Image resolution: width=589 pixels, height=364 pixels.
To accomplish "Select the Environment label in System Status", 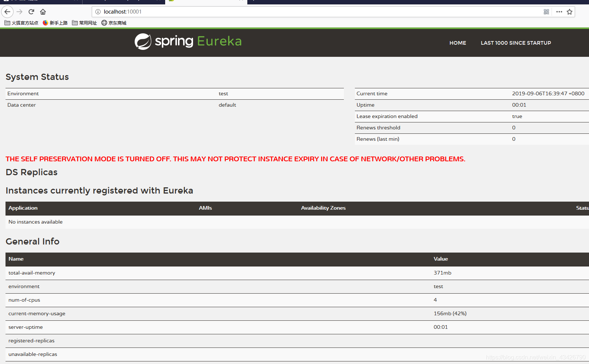I will click(x=23, y=93).
